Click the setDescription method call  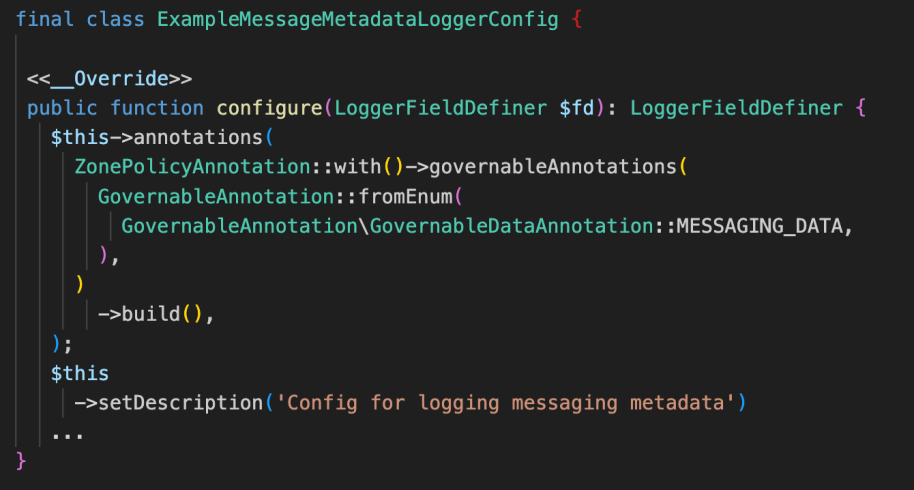pos(180,403)
